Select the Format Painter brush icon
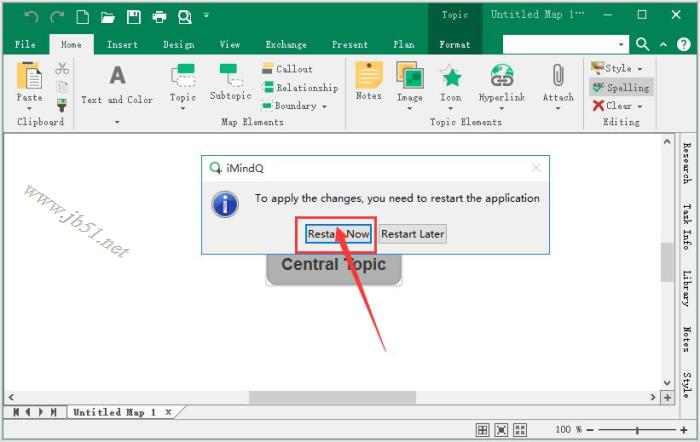700x442 pixels. [x=62, y=105]
